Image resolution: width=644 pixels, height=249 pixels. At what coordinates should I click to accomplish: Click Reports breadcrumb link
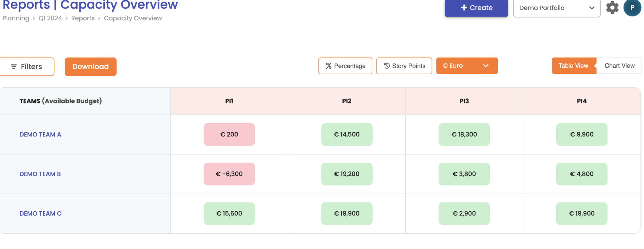pos(83,18)
